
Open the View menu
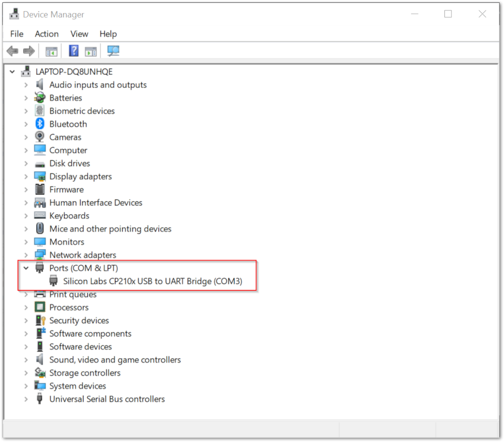pyautogui.click(x=79, y=34)
